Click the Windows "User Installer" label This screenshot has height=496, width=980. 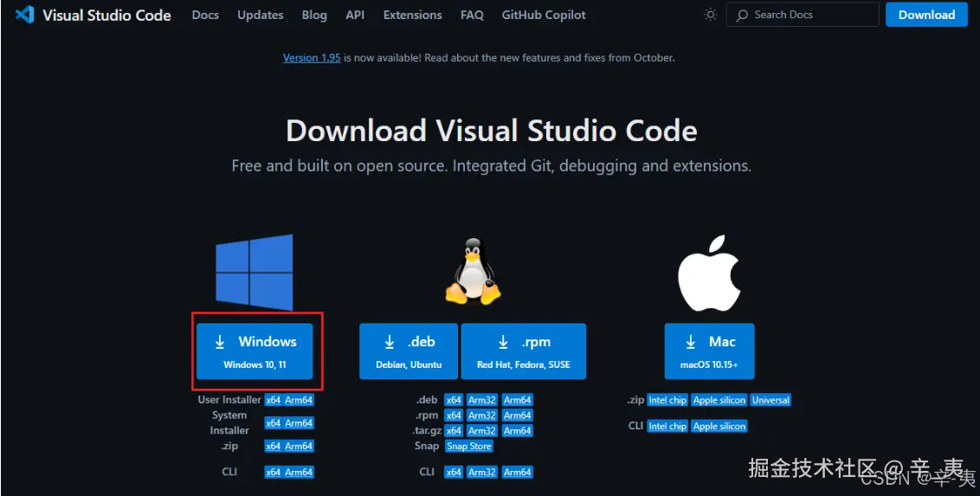click(229, 400)
